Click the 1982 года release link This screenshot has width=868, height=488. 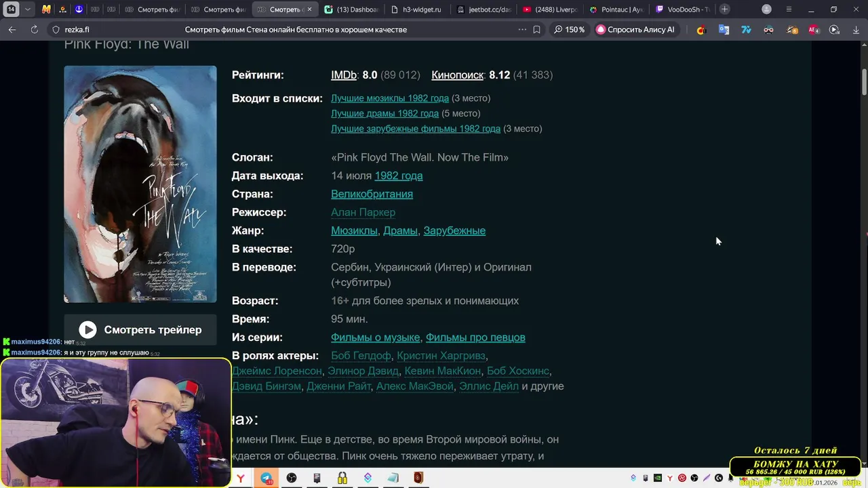[399, 176]
